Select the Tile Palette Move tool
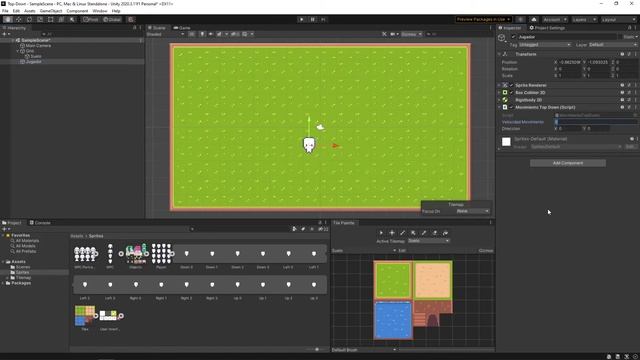 point(392,233)
